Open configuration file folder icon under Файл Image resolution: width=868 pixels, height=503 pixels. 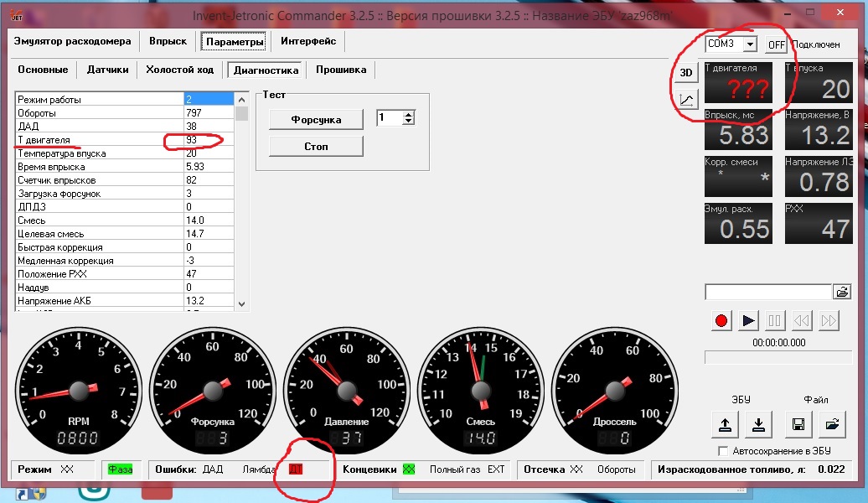pyautogui.click(x=832, y=425)
